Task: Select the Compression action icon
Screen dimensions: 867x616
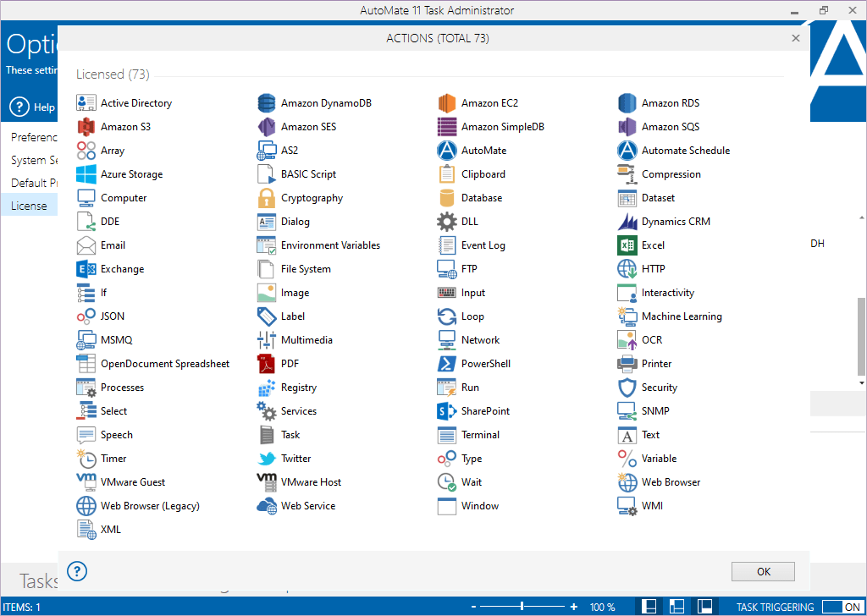Action: pyautogui.click(x=627, y=174)
